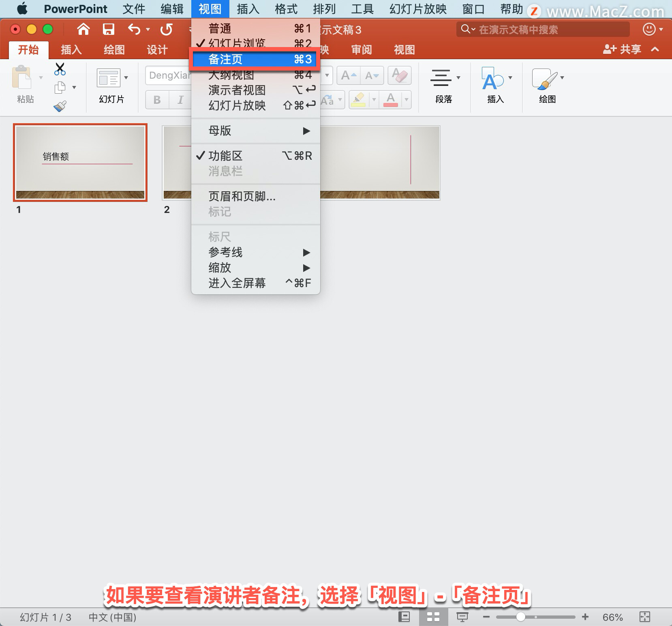Click the Paste clipboard icon
The image size is (672, 626).
(x=21, y=77)
